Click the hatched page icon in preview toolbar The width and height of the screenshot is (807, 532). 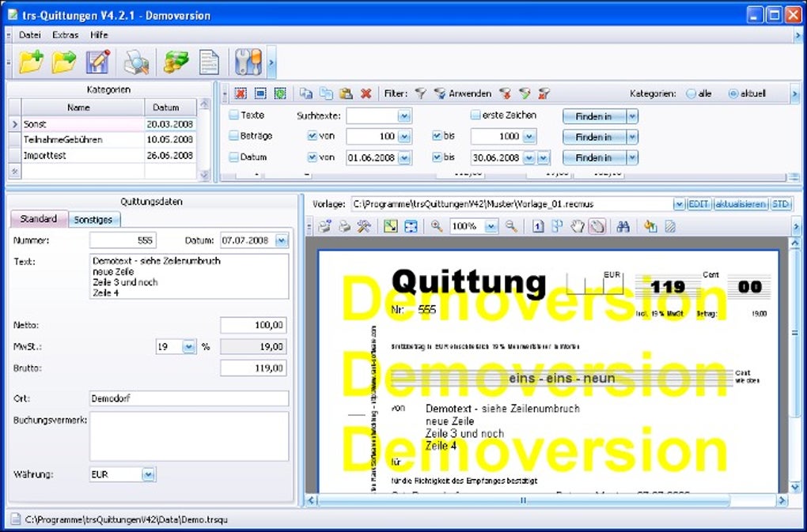[x=670, y=226]
